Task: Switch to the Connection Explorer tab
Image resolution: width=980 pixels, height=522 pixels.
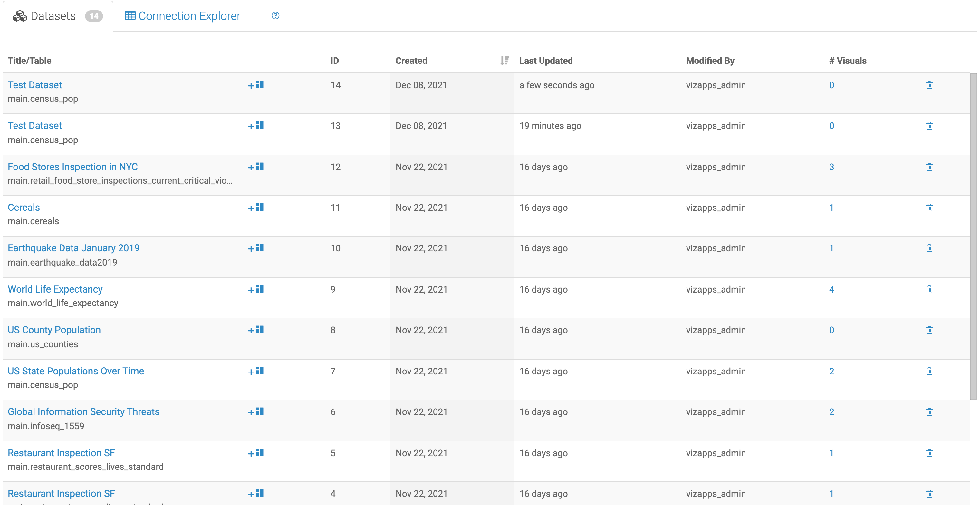Action: [x=183, y=16]
